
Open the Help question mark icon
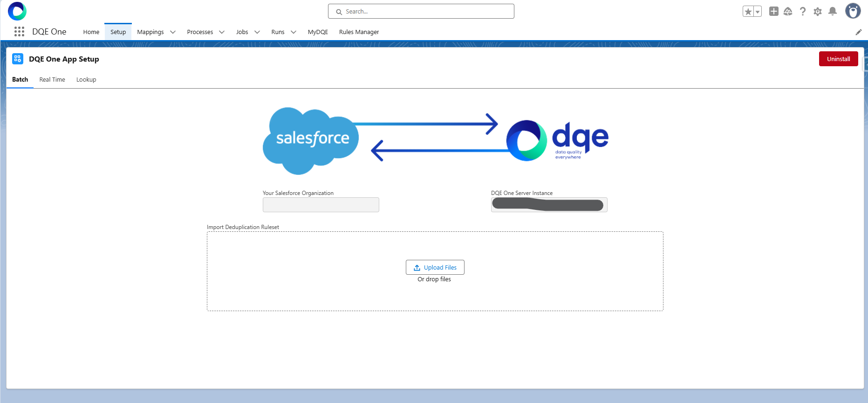tap(803, 11)
